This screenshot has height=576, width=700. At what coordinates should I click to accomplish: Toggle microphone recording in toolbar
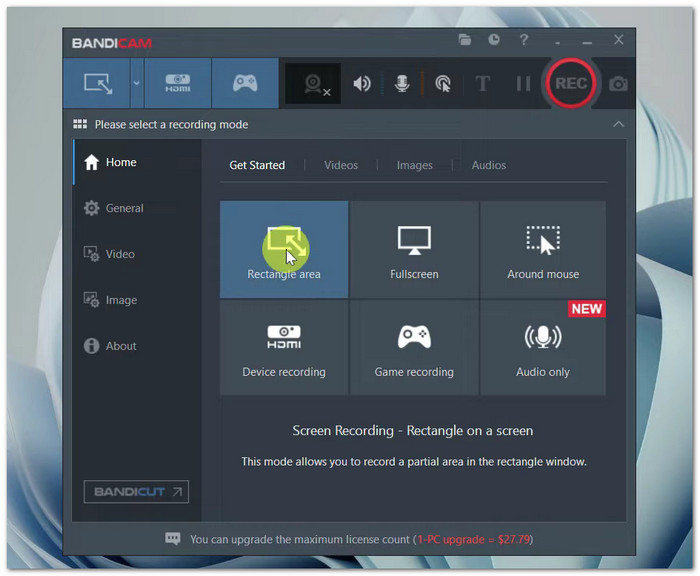[x=402, y=83]
